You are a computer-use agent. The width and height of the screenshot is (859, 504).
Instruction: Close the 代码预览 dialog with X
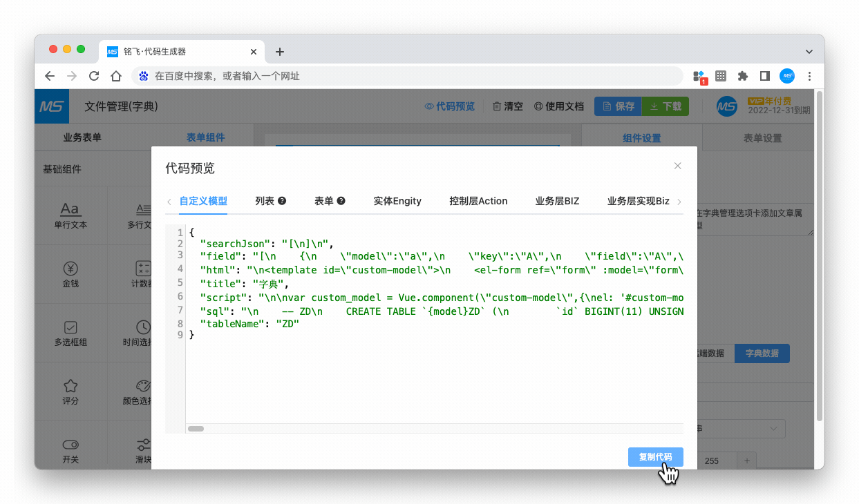point(677,166)
